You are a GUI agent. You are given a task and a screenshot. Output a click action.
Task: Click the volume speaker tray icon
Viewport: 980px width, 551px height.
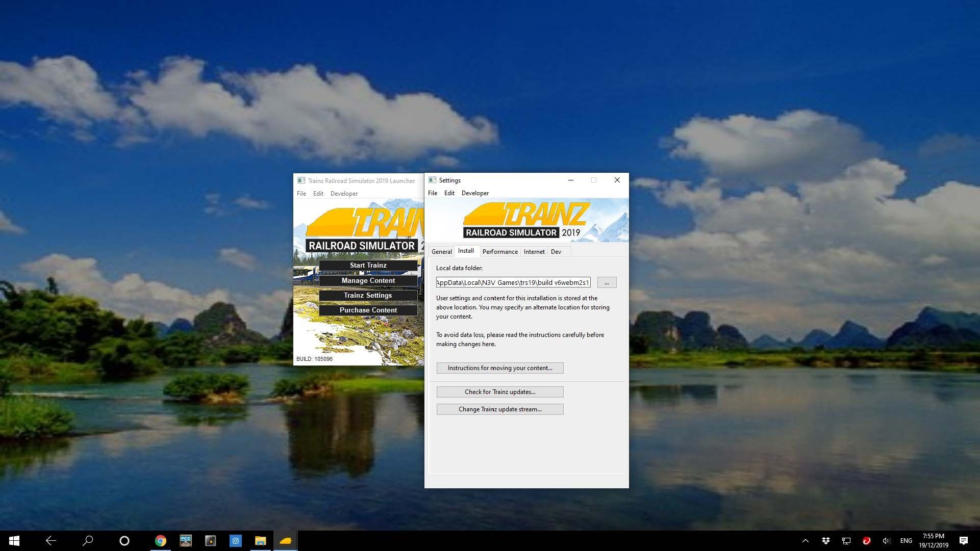(886, 541)
